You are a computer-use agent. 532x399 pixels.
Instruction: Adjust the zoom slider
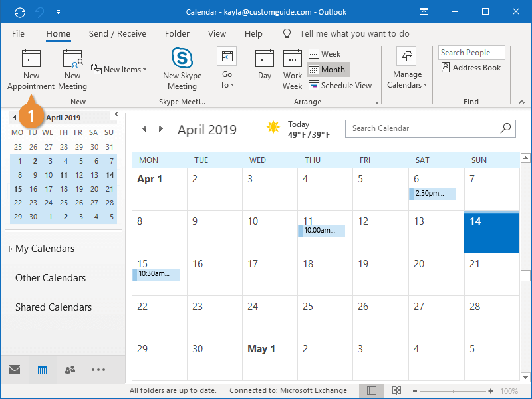click(454, 391)
